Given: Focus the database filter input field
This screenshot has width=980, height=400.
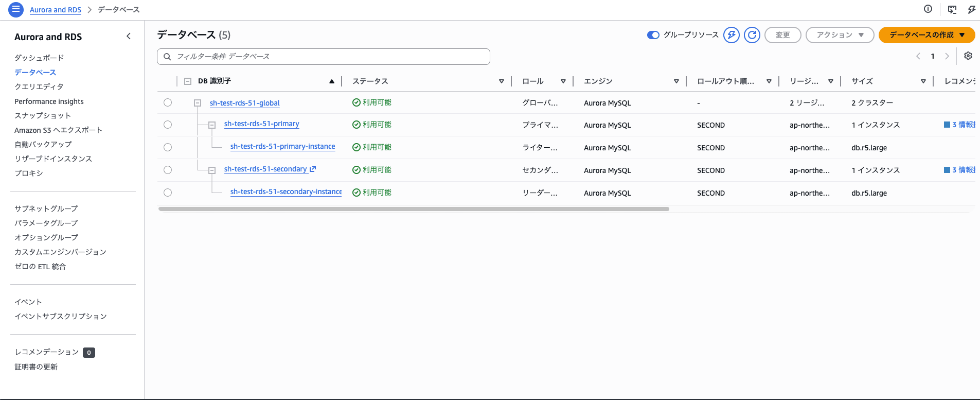Looking at the screenshot, I should [324, 57].
